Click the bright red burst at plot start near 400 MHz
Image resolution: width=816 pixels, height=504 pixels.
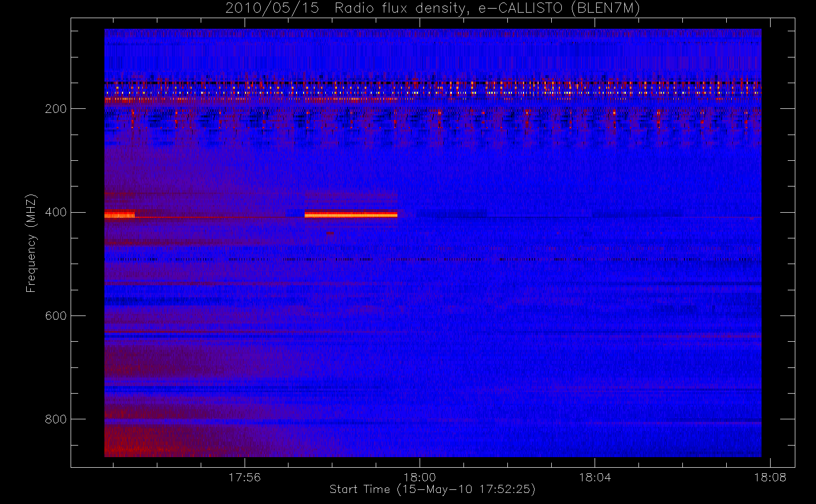(120, 214)
